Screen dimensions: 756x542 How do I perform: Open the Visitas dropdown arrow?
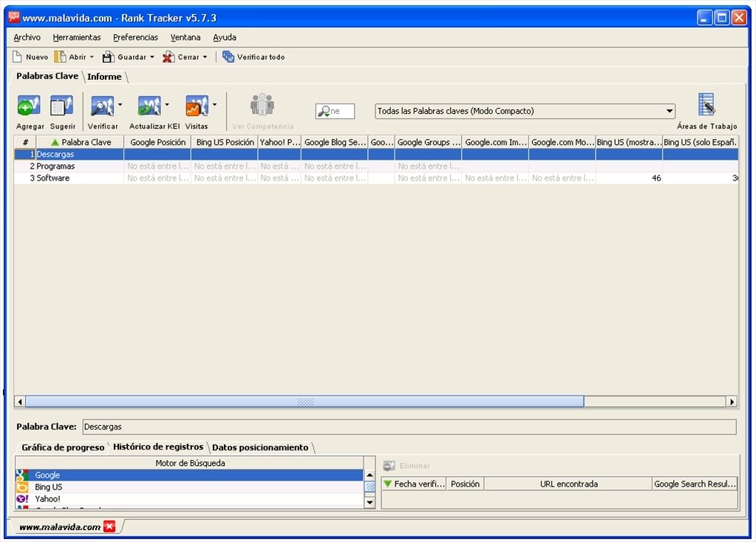[x=214, y=104]
